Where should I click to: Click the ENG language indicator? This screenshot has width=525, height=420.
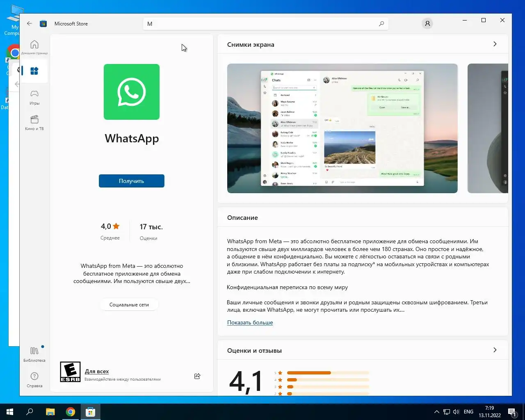468,412
